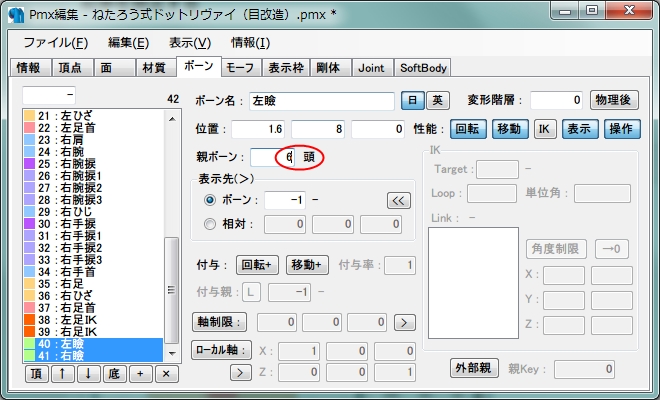Toggle 移動 capability flag
This screenshot has width=660, height=400.
(510, 129)
